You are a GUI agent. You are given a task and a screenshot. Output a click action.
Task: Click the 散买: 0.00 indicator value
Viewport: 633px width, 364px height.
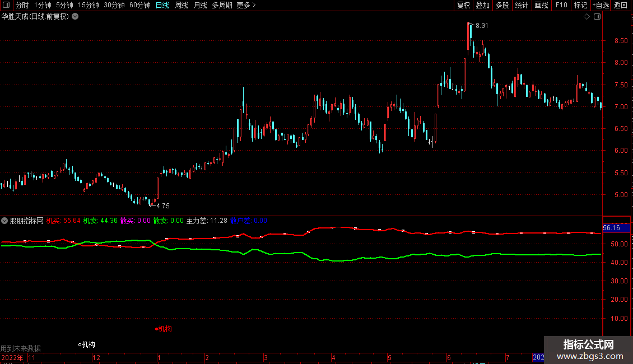tap(135, 221)
